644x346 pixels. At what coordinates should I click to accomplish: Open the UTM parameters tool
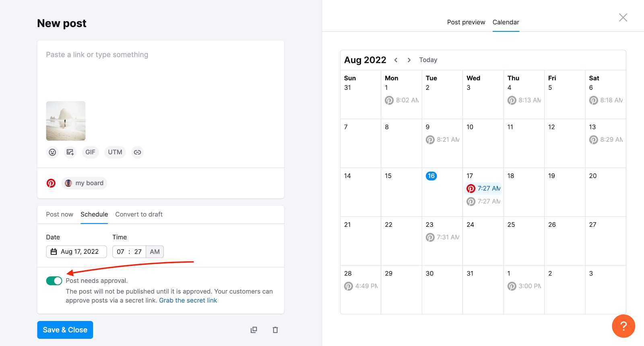click(x=115, y=152)
